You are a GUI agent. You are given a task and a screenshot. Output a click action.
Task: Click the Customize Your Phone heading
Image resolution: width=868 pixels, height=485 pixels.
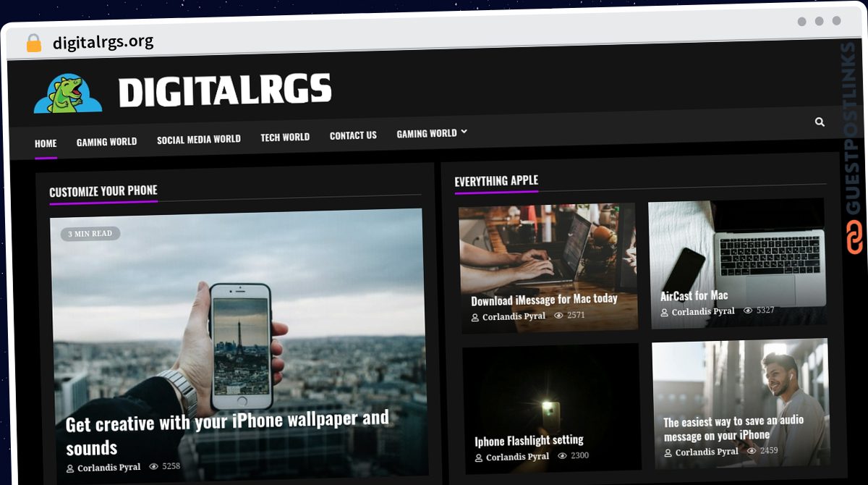coord(103,191)
